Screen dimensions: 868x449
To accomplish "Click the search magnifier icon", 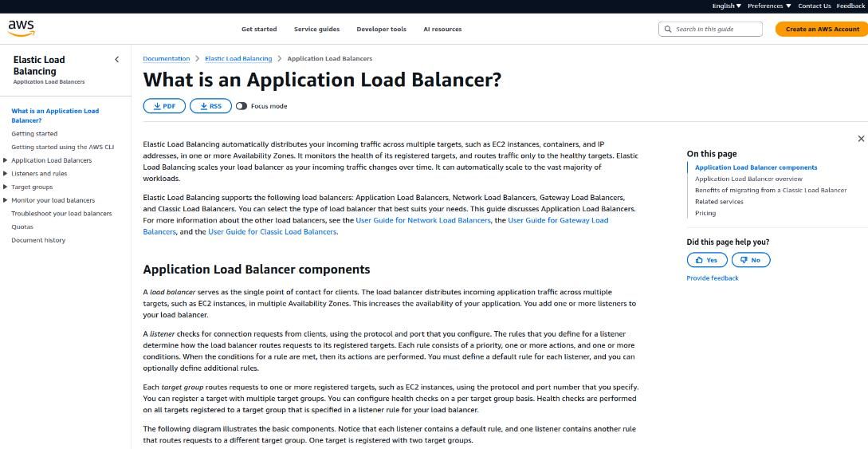I will tap(668, 30).
